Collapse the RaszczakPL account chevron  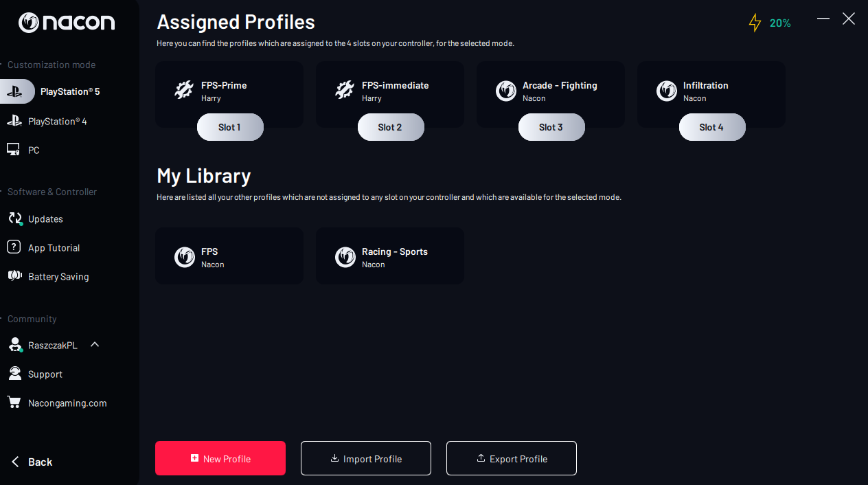[x=95, y=344]
